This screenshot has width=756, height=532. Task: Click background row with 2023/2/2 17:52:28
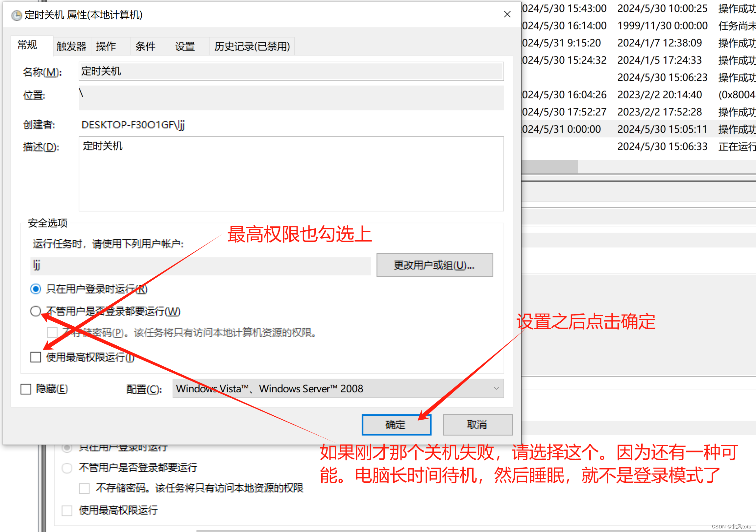tap(639, 112)
